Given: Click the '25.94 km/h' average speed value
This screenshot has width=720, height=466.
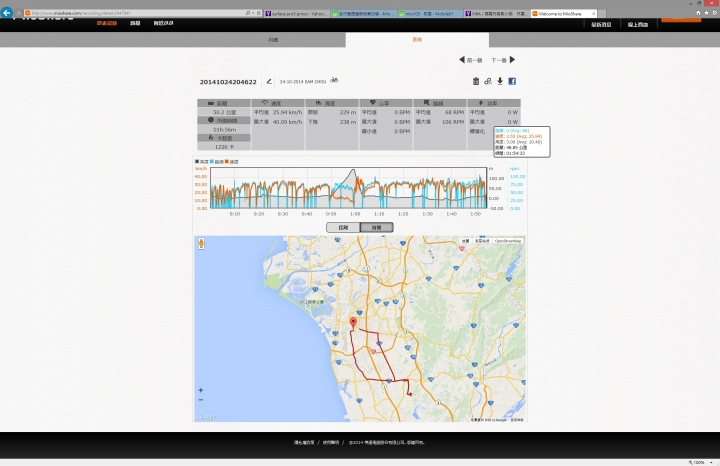Looking at the screenshot, I should [287, 112].
